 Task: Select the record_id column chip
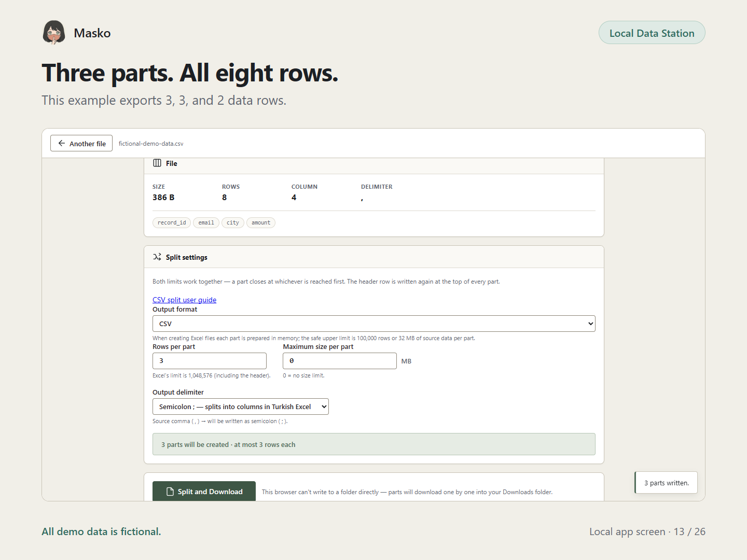172,222
